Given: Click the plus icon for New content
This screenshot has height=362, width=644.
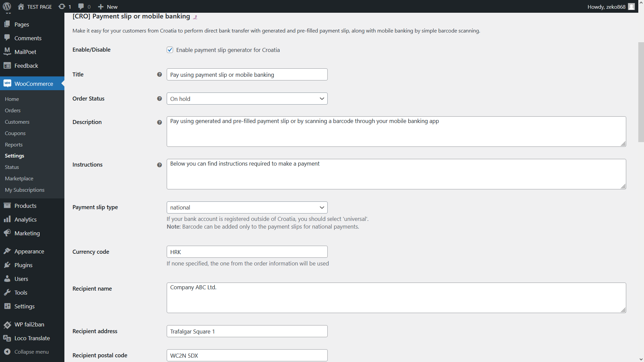Looking at the screenshot, I should click(x=101, y=7).
